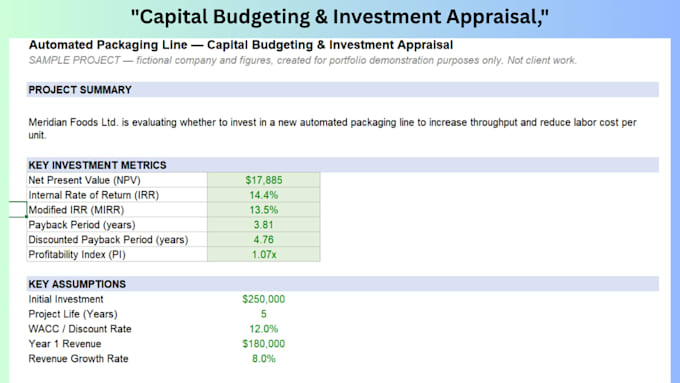Click the Net Present Value (NPV) label

click(85, 180)
